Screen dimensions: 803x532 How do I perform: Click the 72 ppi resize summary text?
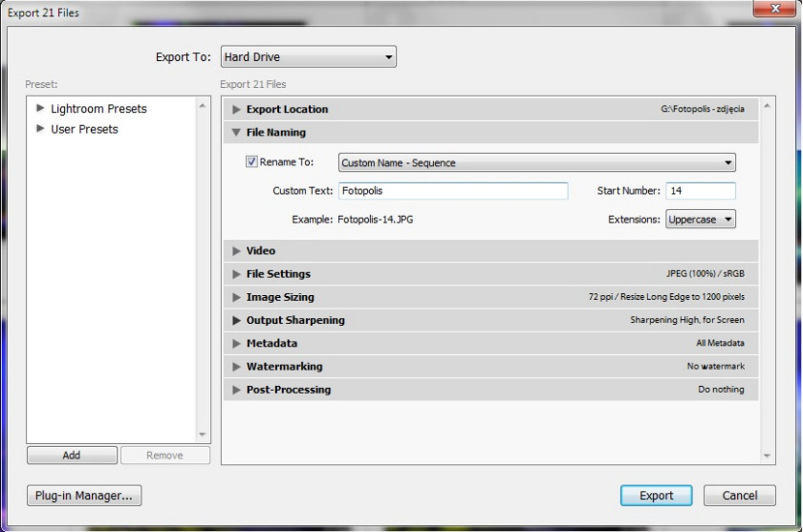[666, 297]
